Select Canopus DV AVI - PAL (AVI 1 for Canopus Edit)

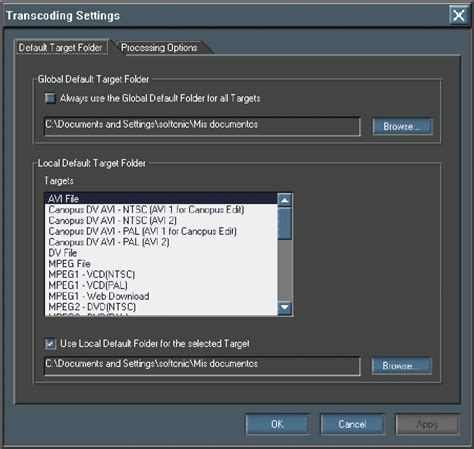tap(161, 231)
